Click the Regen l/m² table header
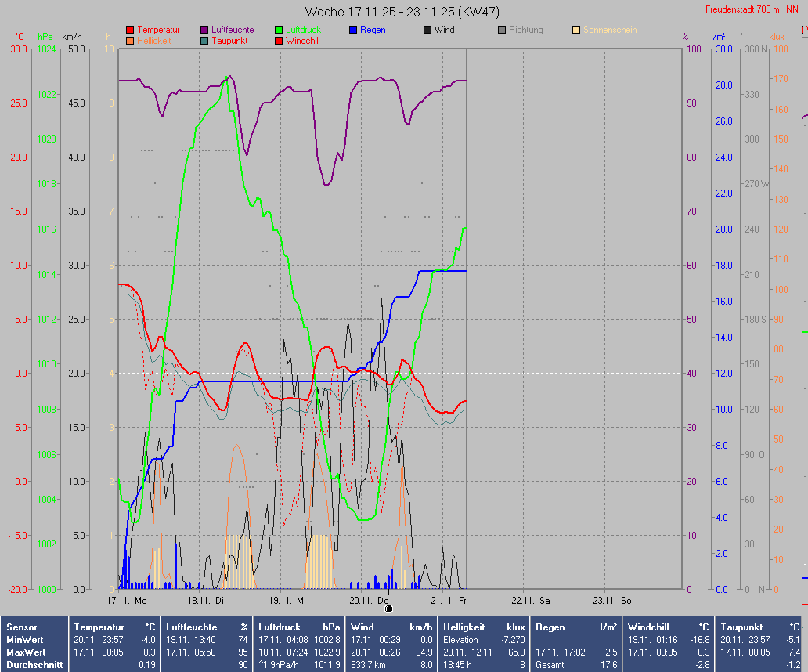Image resolution: width=808 pixels, height=672 pixels. (x=562, y=627)
